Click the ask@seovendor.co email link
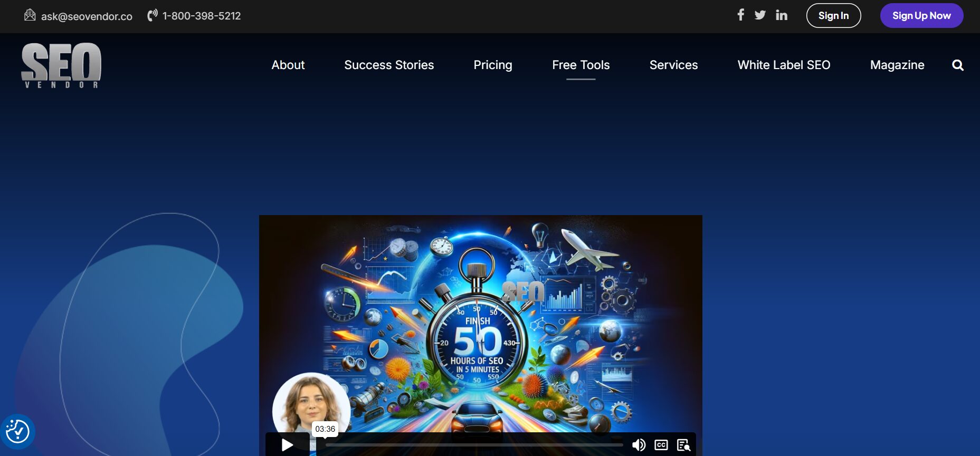 (87, 16)
